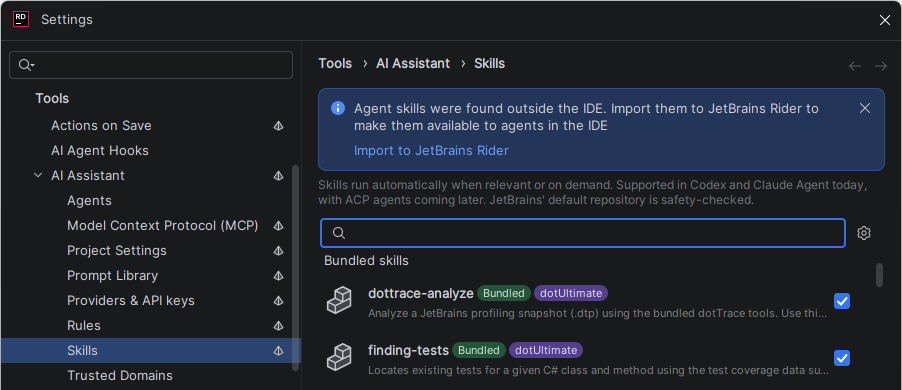Open the Prompt Library page
This screenshot has height=390, width=902.
click(x=113, y=276)
